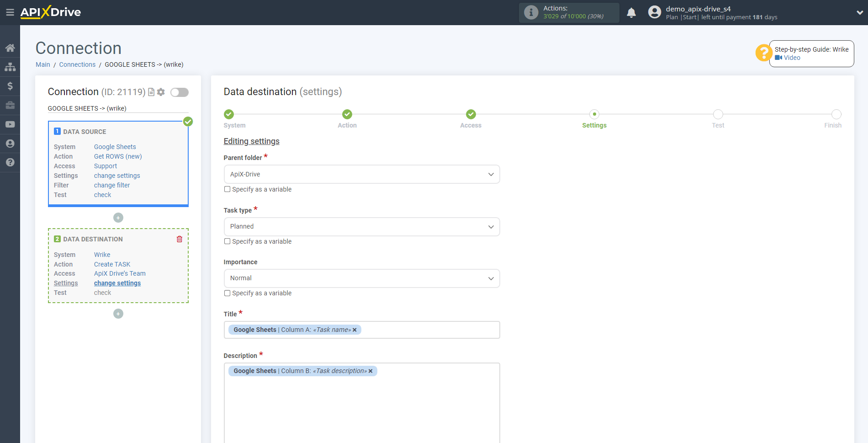Click the Connections breadcrumb link

pyautogui.click(x=77, y=64)
